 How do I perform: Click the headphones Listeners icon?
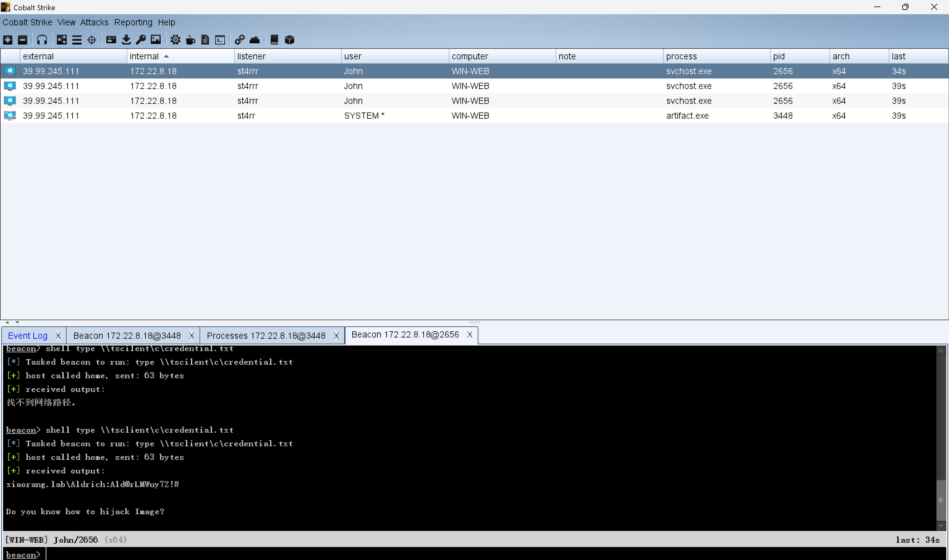point(42,40)
